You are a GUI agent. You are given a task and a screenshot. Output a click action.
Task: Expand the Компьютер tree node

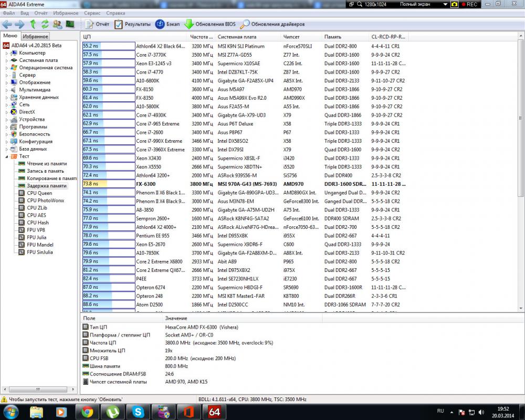tap(7, 53)
